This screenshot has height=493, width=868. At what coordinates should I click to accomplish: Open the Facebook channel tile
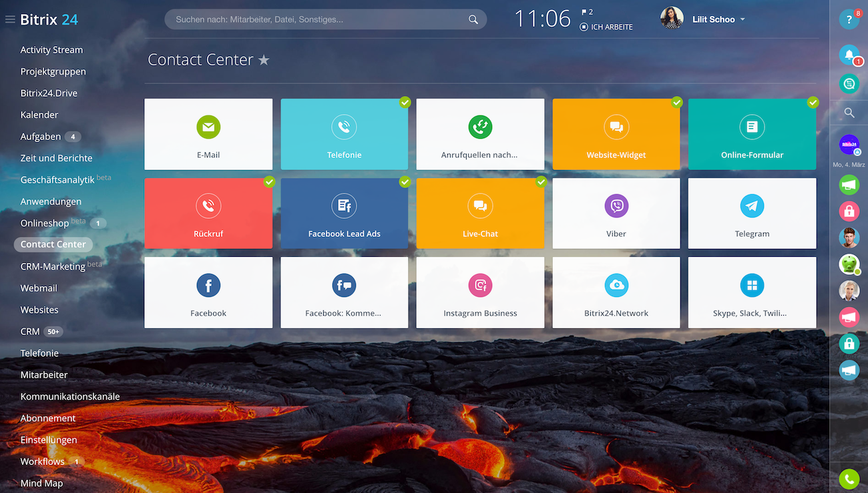(208, 293)
